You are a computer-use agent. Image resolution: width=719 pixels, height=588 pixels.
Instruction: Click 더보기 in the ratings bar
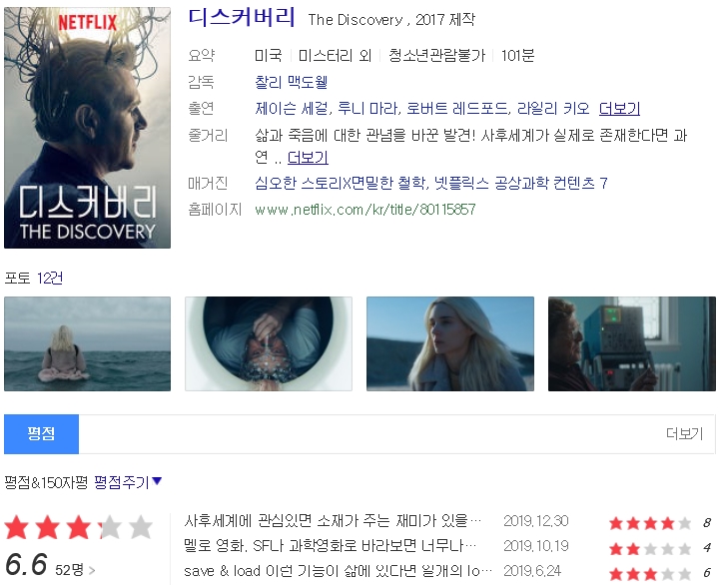(x=684, y=433)
